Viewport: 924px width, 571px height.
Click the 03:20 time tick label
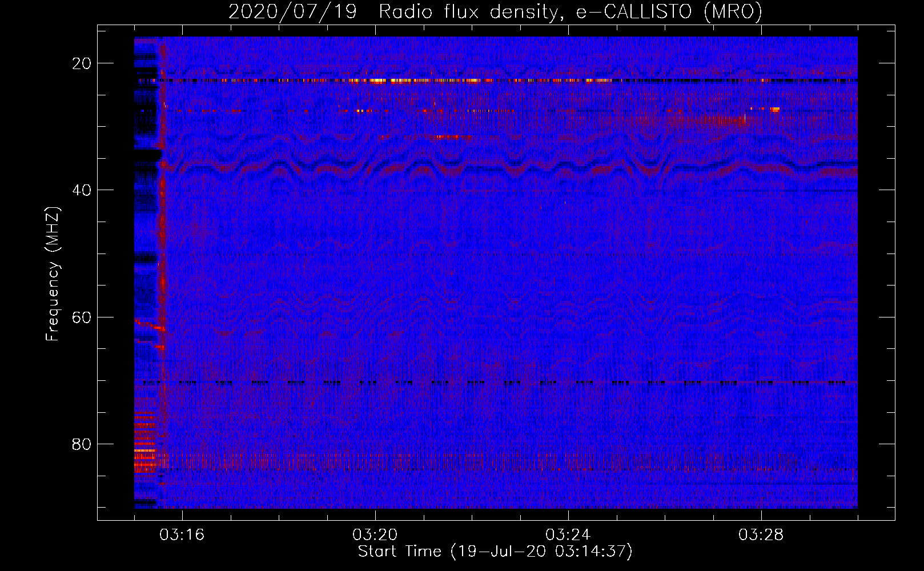pos(375,535)
